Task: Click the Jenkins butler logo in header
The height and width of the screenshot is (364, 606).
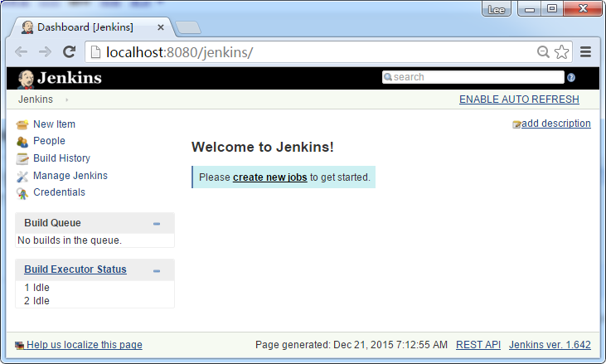Action: pyautogui.click(x=26, y=79)
